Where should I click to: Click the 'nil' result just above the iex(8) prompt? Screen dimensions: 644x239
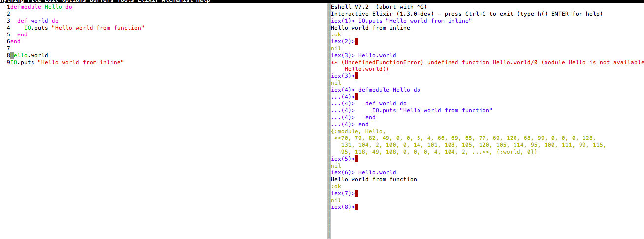point(336,200)
